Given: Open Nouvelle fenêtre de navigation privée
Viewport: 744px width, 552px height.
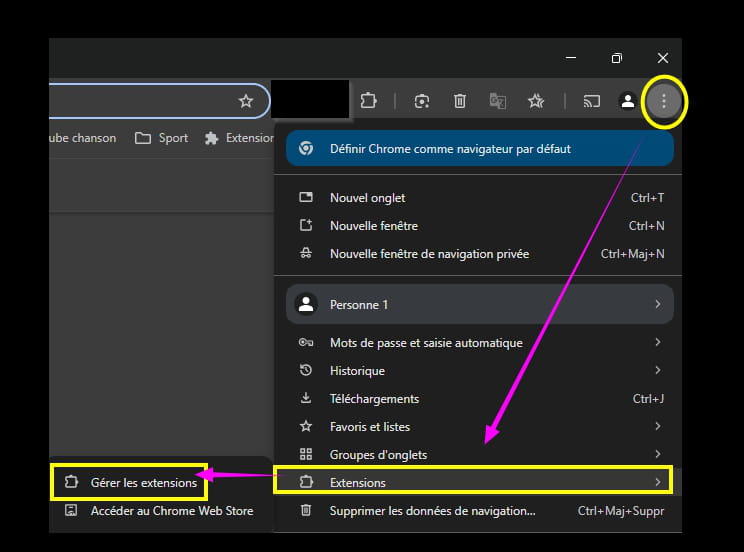Looking at the screenshot, I should click(x=479, y=254).
